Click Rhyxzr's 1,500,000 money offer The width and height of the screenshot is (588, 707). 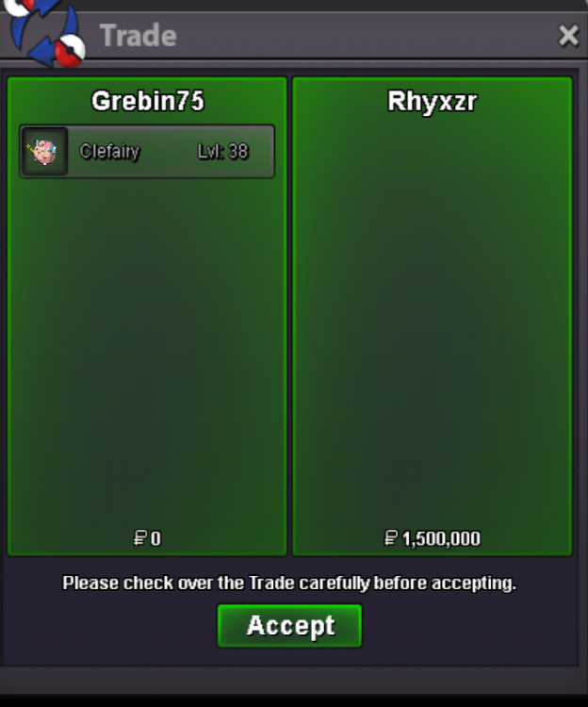tap(433, 538)
